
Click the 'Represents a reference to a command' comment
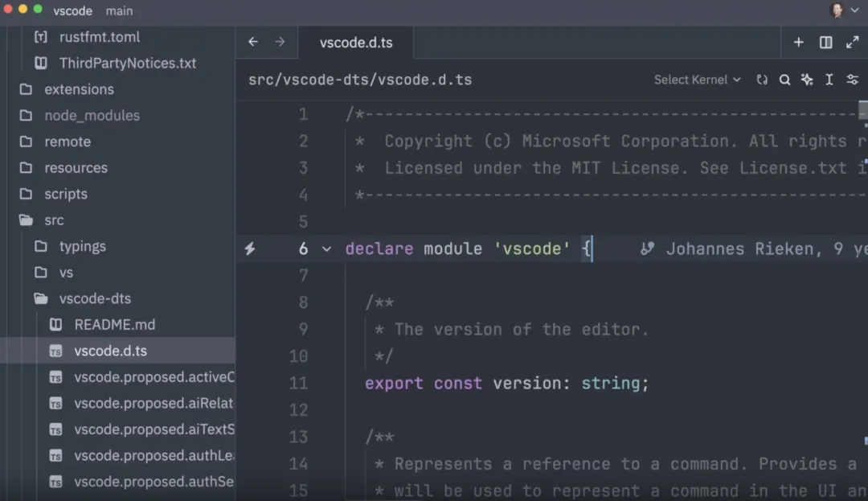point(625,464)
